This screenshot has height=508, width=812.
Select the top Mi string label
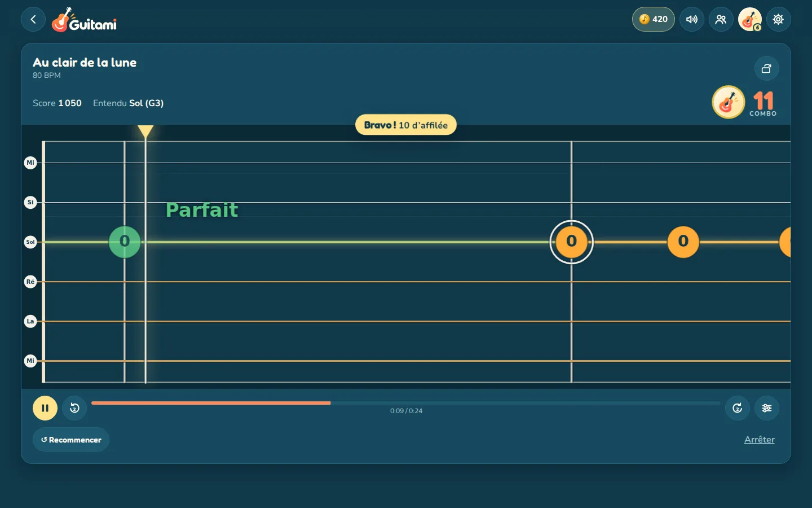click(30, 163)
